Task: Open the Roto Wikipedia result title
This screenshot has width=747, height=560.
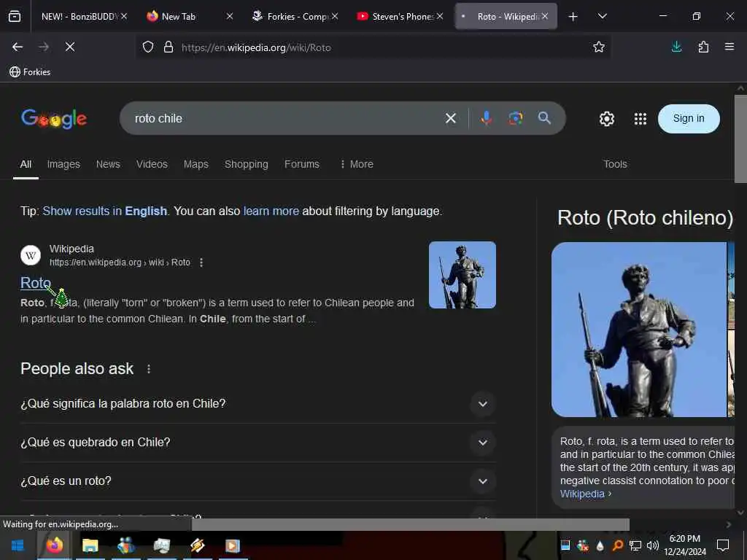Action: [35, 283]
